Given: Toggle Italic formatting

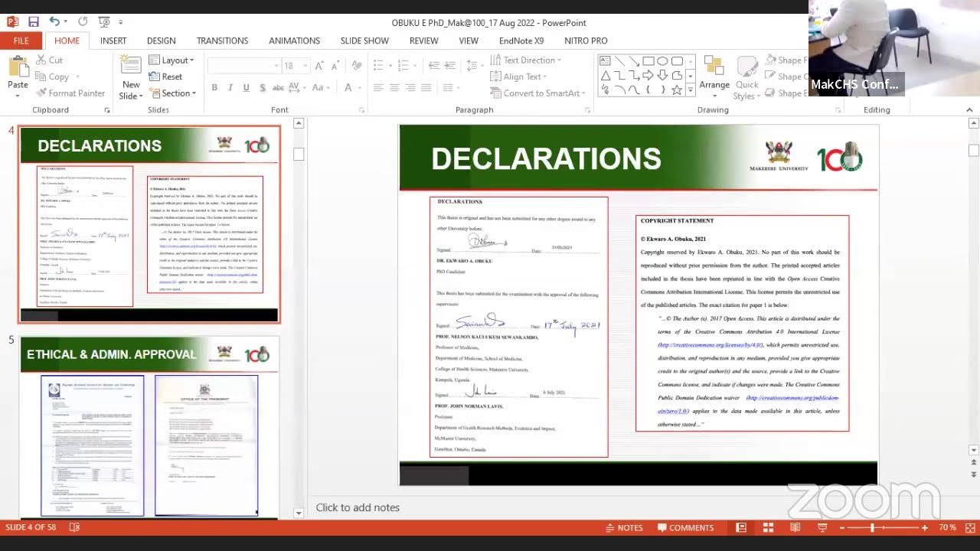Looking at the screenshot, I should point(230,88).
